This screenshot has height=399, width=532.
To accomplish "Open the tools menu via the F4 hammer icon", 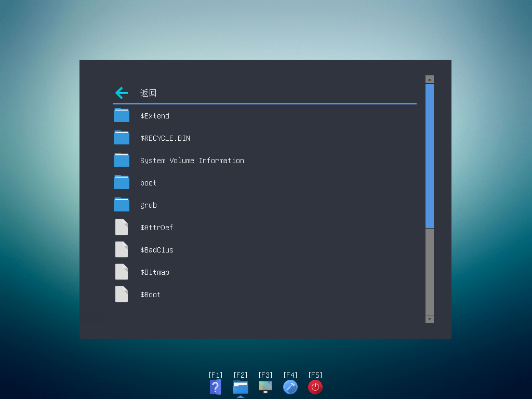I will point(290,387).
